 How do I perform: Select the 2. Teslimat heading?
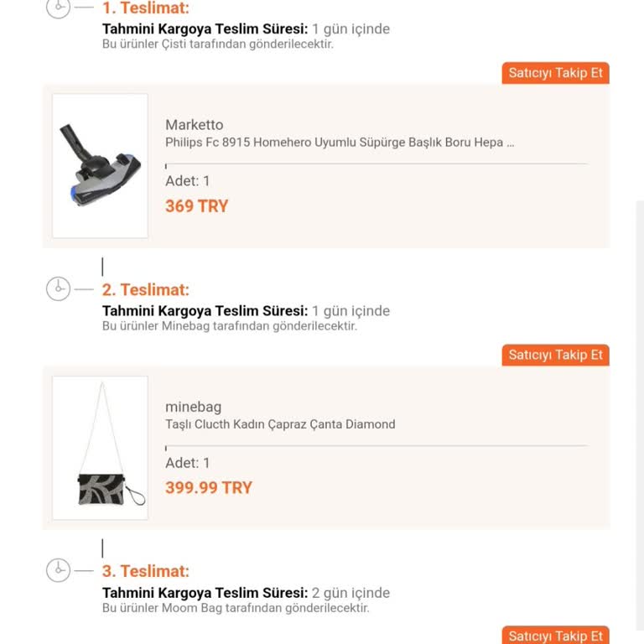pyautogui.click(x=146, y=290)
